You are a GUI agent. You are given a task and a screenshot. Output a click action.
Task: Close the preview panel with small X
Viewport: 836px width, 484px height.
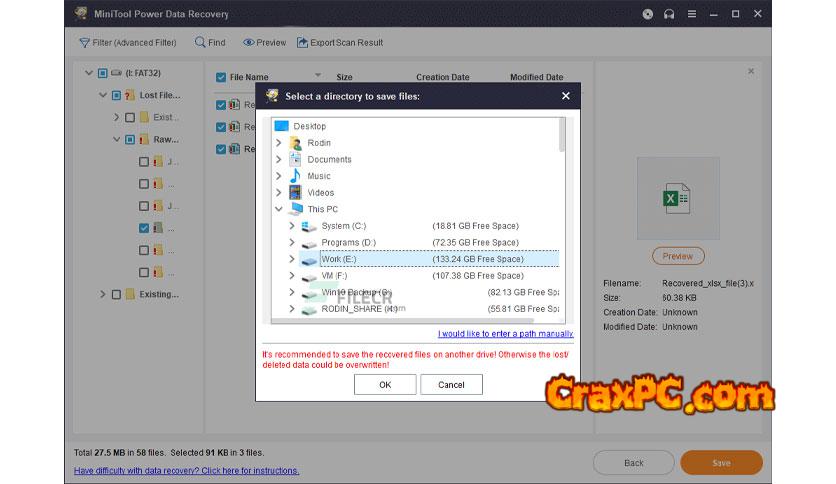(x=751, y=71)
